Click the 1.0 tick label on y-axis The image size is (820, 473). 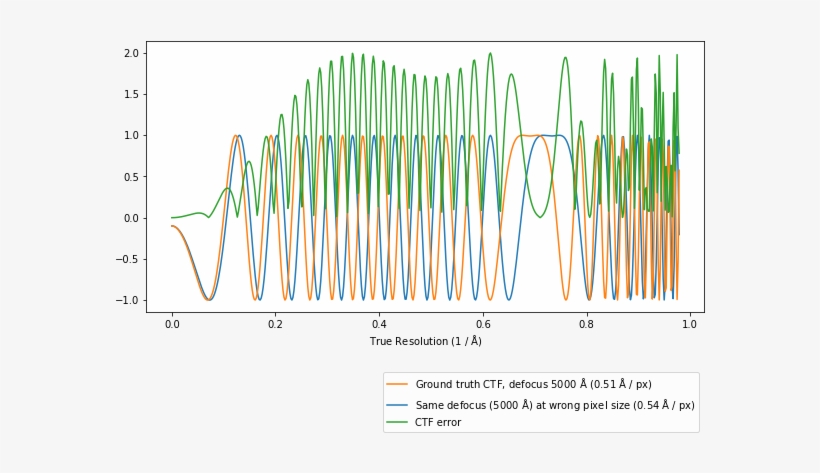coord(130,135)
